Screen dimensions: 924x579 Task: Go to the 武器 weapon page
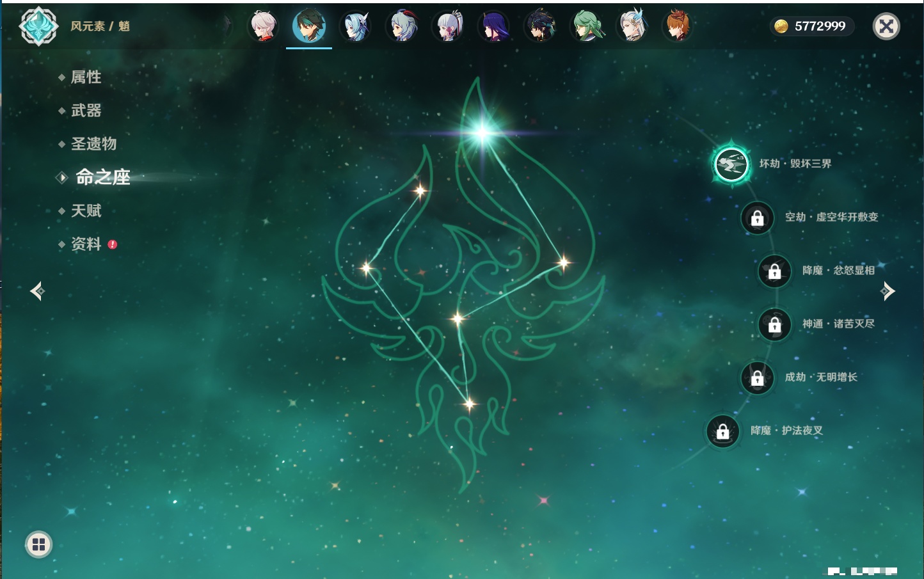pyautogui.click(x=86, y=111)
